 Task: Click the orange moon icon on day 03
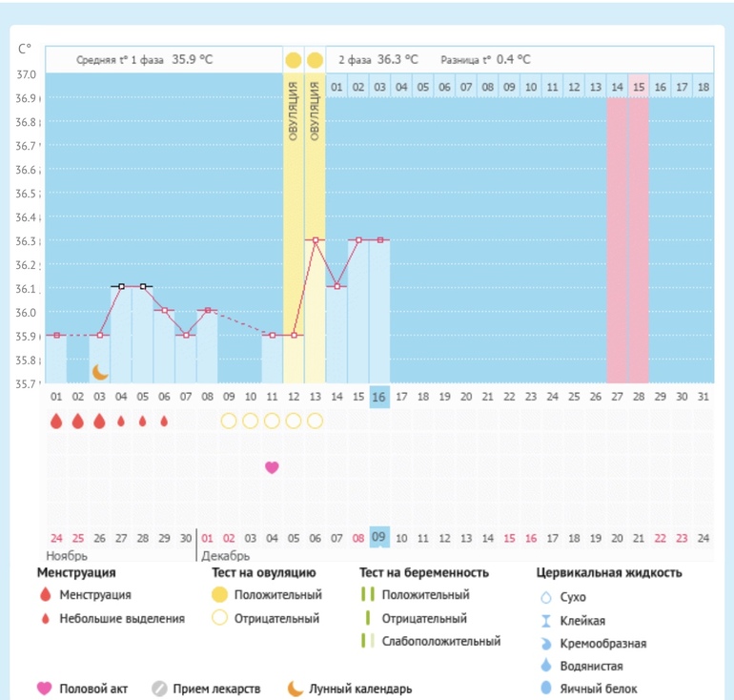point(99,371)
